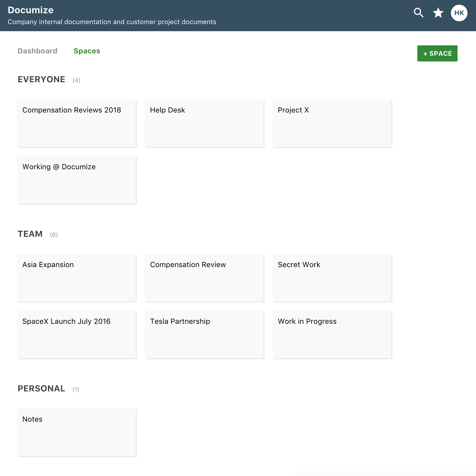Open the Asia Expansion space
The height and width of the screenshot is (476, 476).
[77, 278]
